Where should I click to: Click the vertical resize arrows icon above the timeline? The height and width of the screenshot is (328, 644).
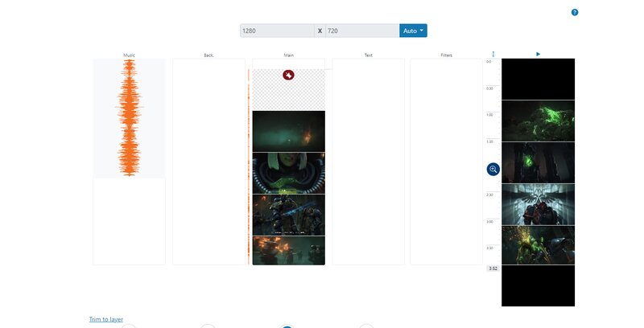[x=493, y=54]
